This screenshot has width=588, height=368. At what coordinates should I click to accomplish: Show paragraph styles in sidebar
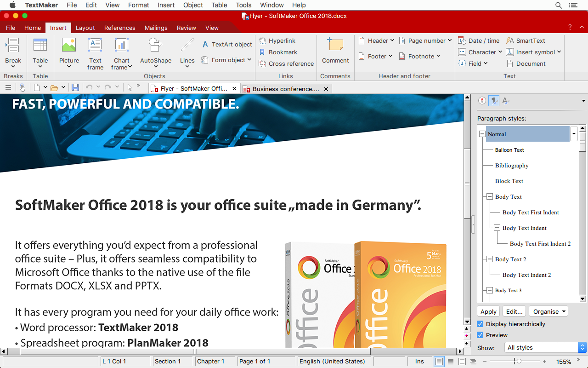494,101
